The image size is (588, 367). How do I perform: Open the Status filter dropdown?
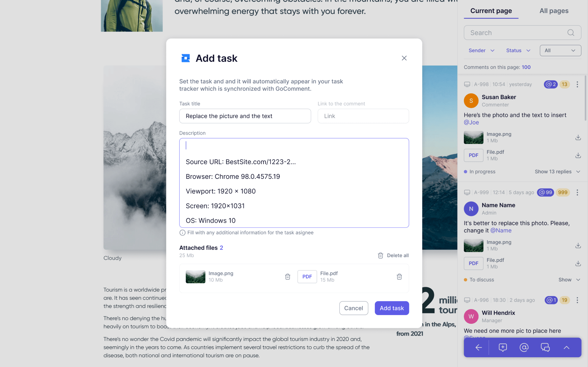click(x=518, y=51)
